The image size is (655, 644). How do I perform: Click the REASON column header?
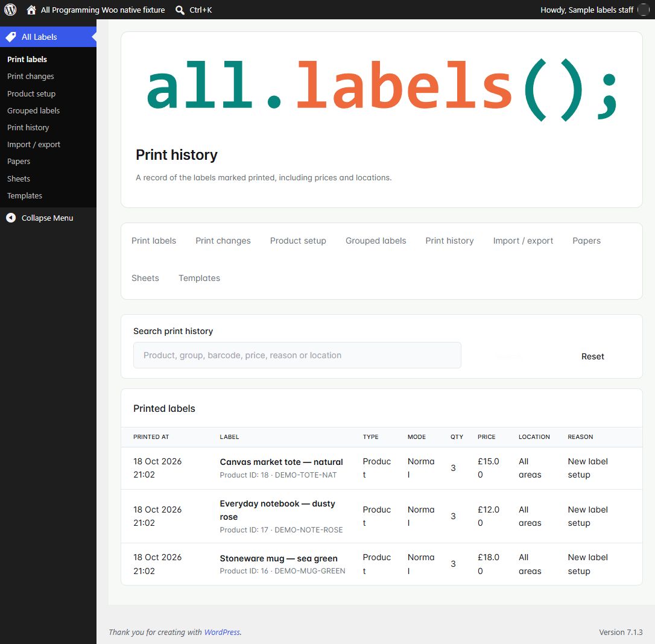click(x=580, y=437)
